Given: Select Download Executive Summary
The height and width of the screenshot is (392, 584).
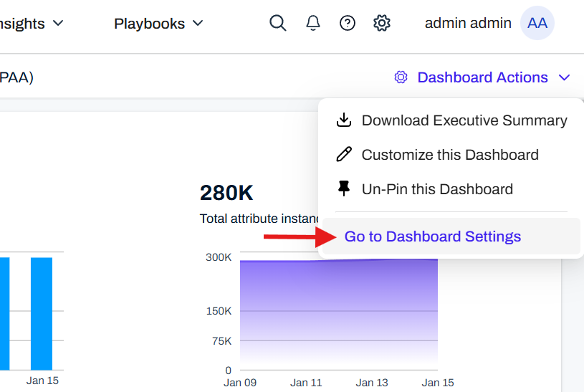Looking at the screenshot, I should [x=464, y=120].
